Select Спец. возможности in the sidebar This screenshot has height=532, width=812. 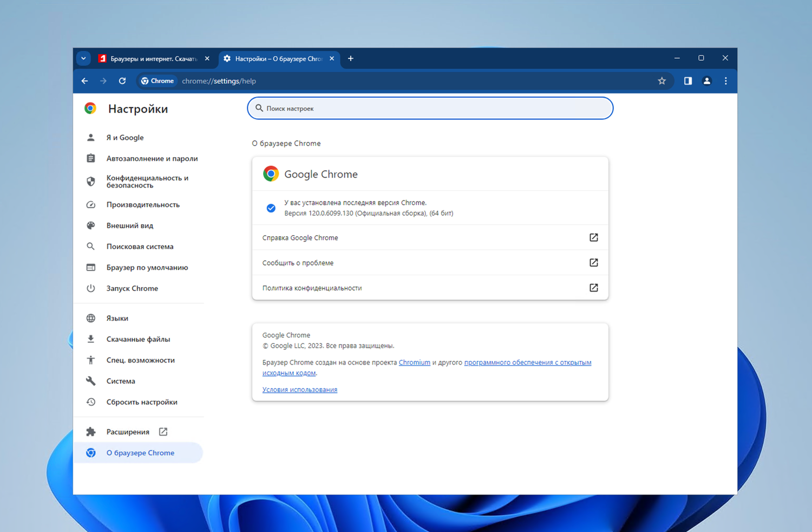click(138, 360)
